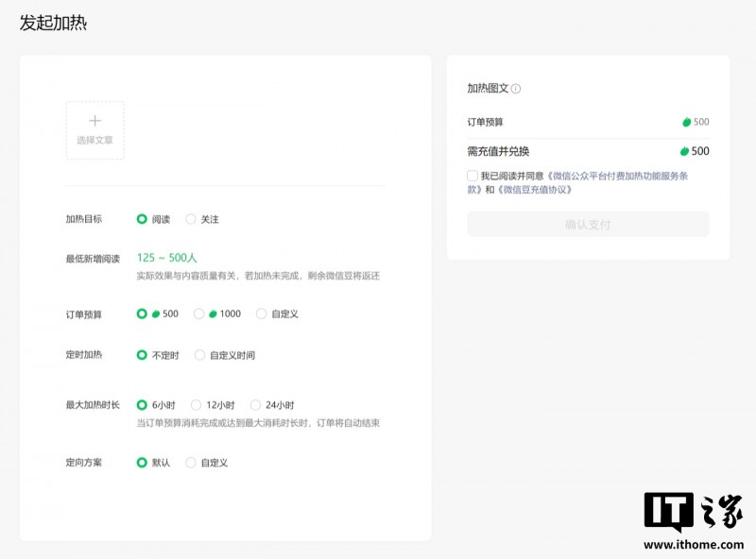Click the plus icon in 选择文章 box
756x559 pixels.
click(94, 120)
